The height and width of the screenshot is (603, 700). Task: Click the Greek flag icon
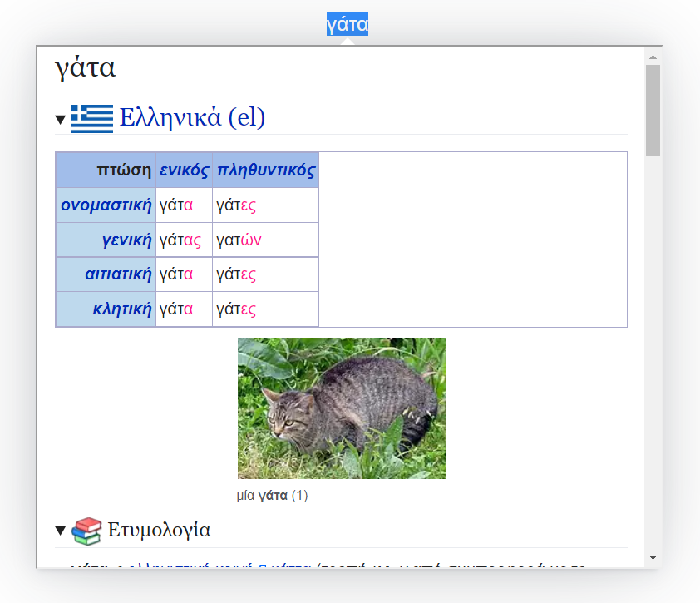(x=91, y=118)
